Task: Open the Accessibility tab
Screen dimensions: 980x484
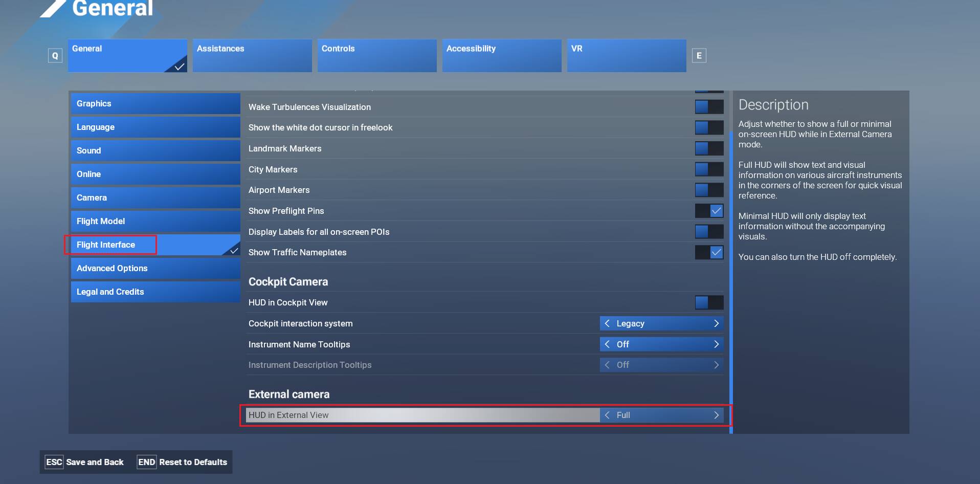Action: point(501,55)
